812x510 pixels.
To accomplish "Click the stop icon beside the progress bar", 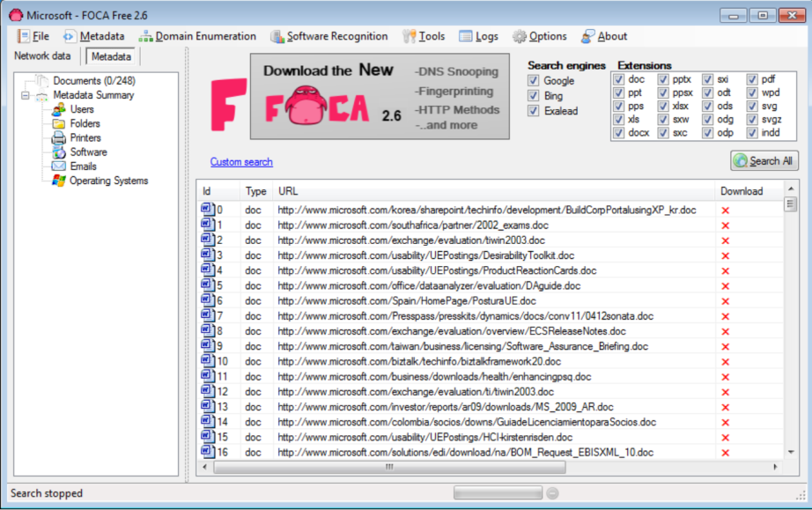I will 552,493.
